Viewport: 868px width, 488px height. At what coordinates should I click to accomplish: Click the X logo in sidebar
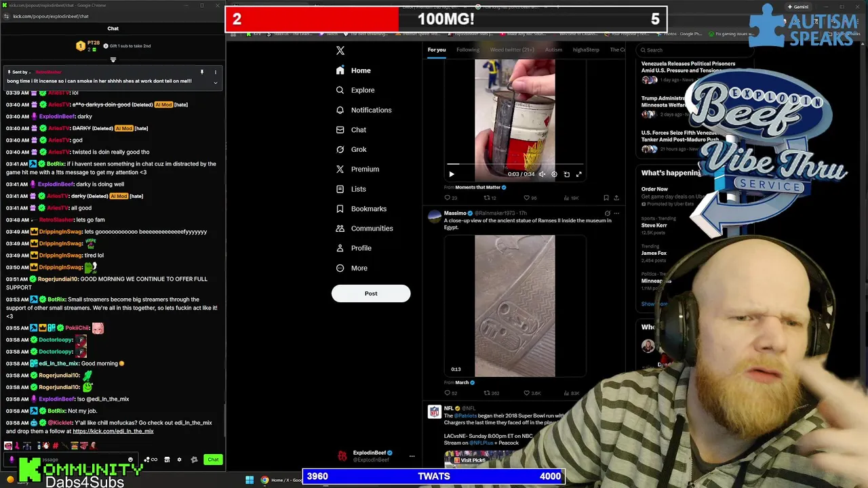pos(340,50)
